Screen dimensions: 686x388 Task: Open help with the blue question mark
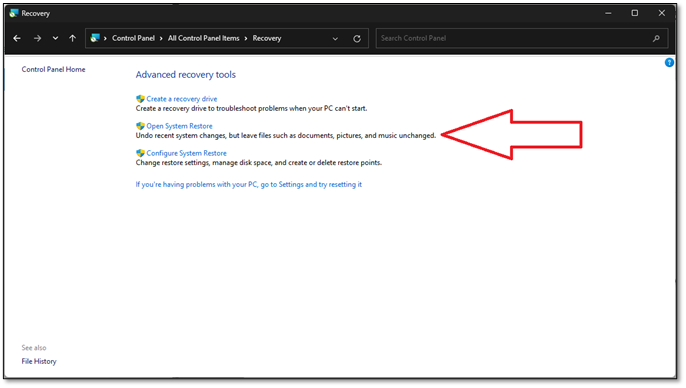(669, 63)
